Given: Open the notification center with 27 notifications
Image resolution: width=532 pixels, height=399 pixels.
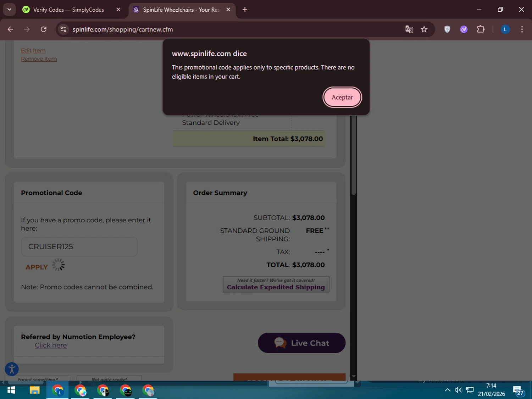Looking at the screenshot, I should pos(518,390).
